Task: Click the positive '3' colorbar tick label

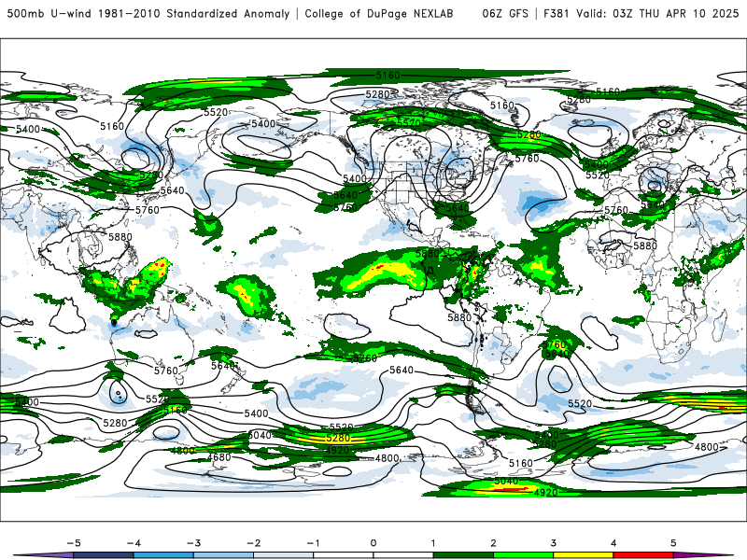Action: [x=554, y=543]
